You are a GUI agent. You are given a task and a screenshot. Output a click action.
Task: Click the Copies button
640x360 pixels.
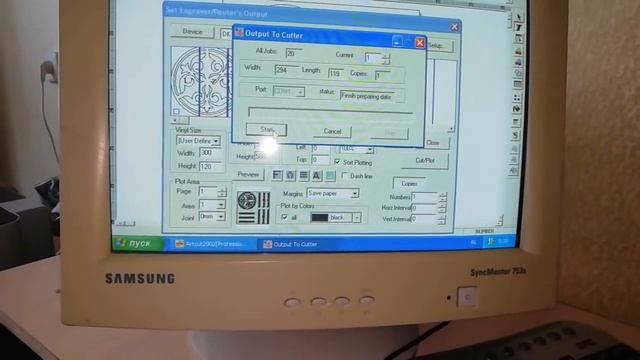tap(409, 183)
